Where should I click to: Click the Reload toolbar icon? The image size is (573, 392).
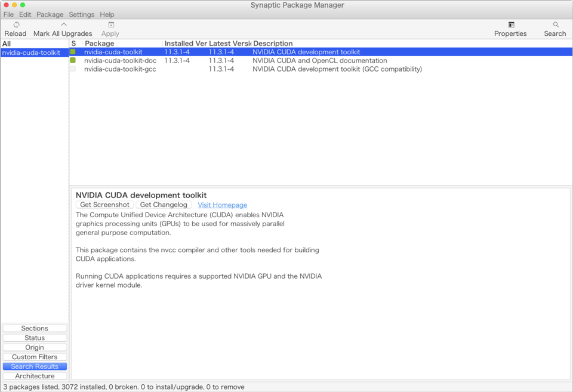pos(16,25)
